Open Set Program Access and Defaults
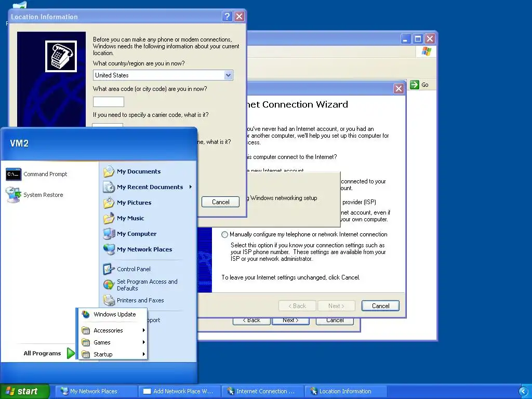532x399 pixels. tap(141, 285)
